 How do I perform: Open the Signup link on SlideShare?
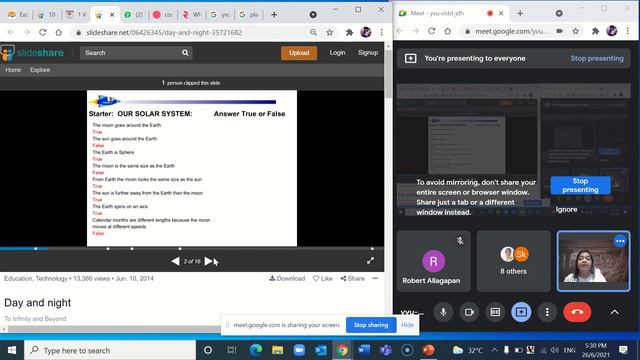tap(368, 53)
